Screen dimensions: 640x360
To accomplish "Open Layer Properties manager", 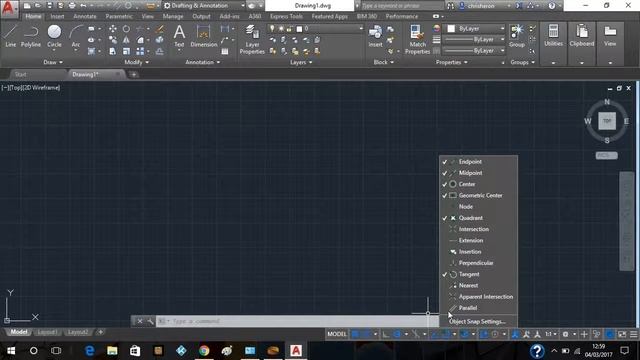I will tap(252, 39).
